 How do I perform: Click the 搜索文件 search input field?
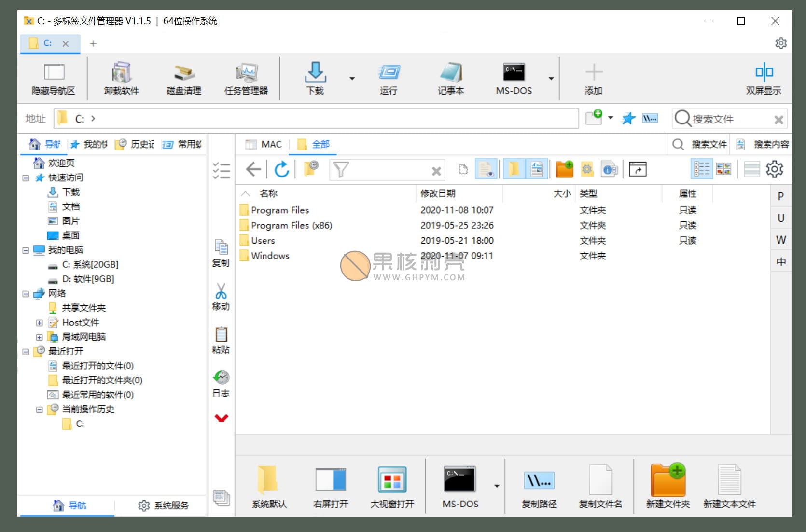(x=729, y=119)
